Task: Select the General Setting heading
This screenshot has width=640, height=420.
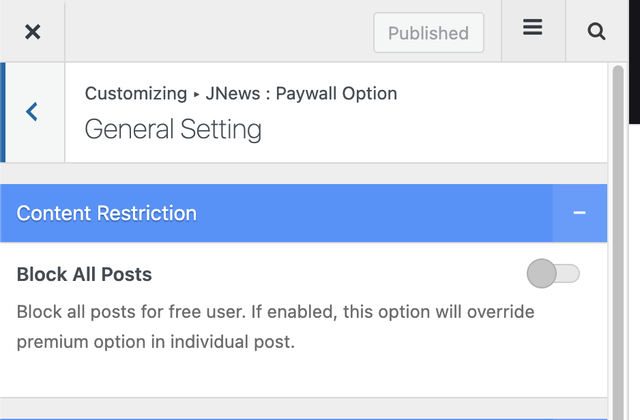Action: (x=173, y=129)
